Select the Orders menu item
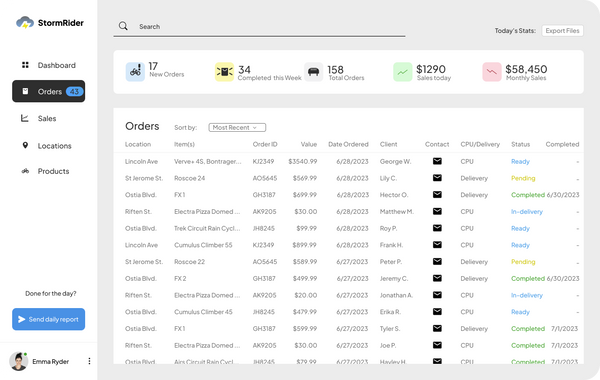The image size is (600, 380). coord(49,91)
